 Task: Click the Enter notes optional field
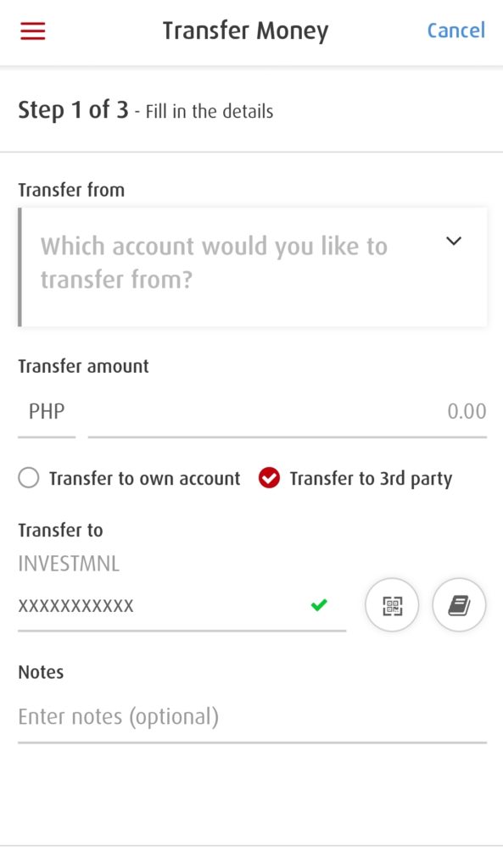119,716
